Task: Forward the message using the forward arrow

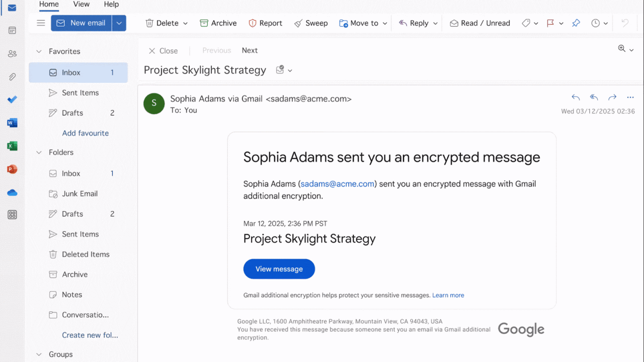Action: (x=612, y=98)
